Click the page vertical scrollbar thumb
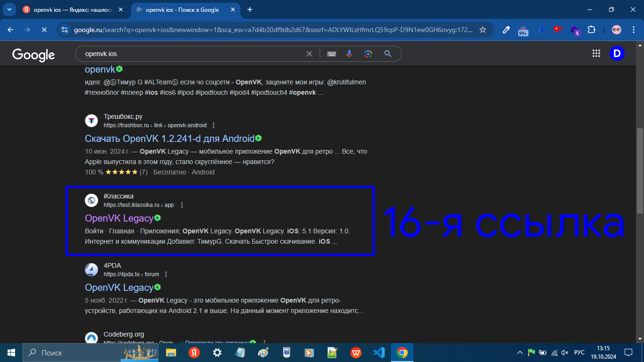Image resolution: width=644 pixels, height=362 pixels. [x=640, y=170]
